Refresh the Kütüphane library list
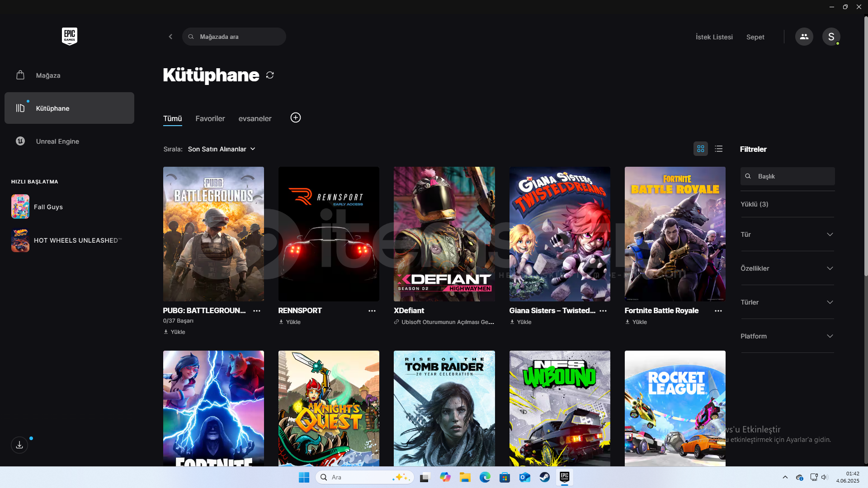 [x=270, y=75]
